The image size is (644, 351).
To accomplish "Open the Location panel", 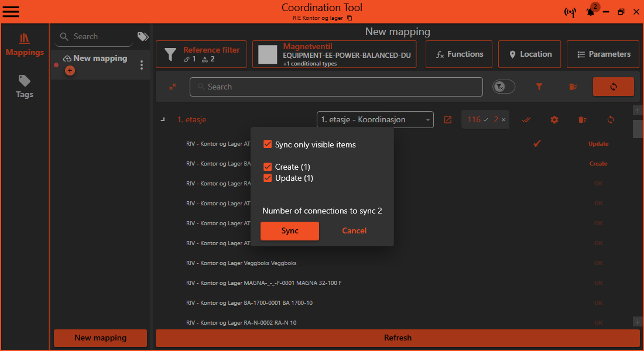I will click(x=529, y=54).
